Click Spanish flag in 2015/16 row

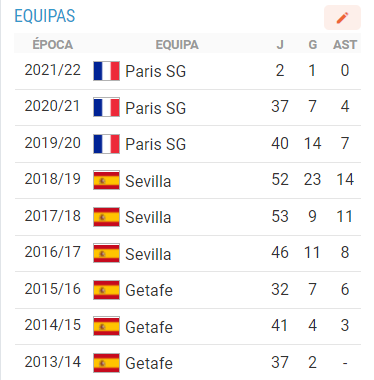[106, 290]
